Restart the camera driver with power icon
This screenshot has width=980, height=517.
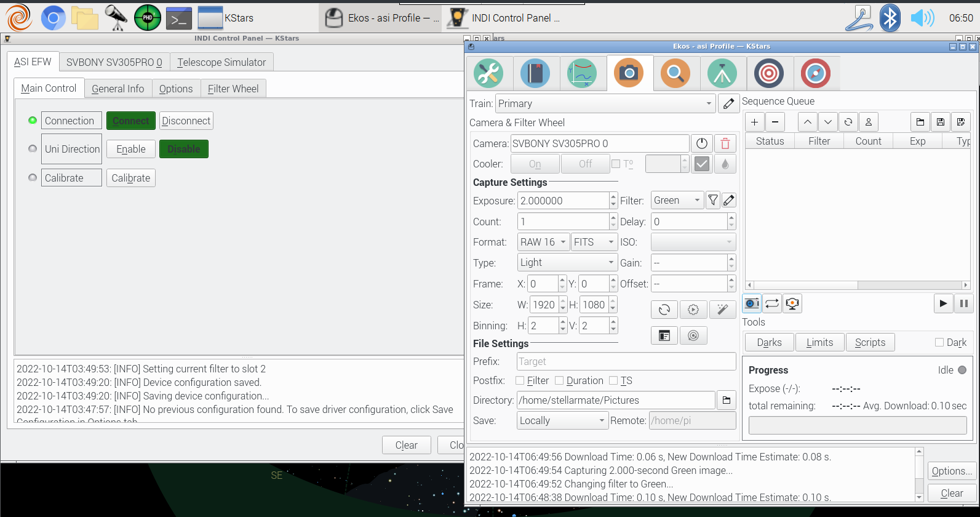(702, 143)
